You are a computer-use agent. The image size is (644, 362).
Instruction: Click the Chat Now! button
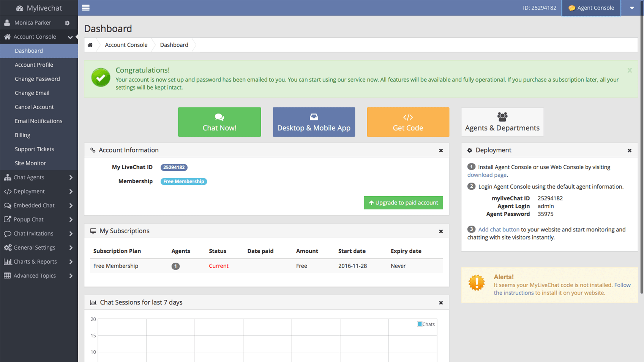[x=219, y=122]
